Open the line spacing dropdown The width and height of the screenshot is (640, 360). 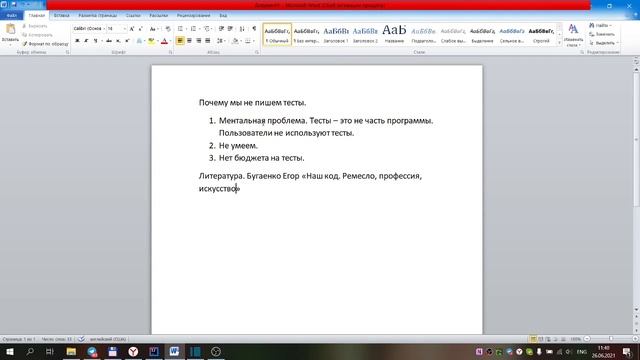point(221,41)
